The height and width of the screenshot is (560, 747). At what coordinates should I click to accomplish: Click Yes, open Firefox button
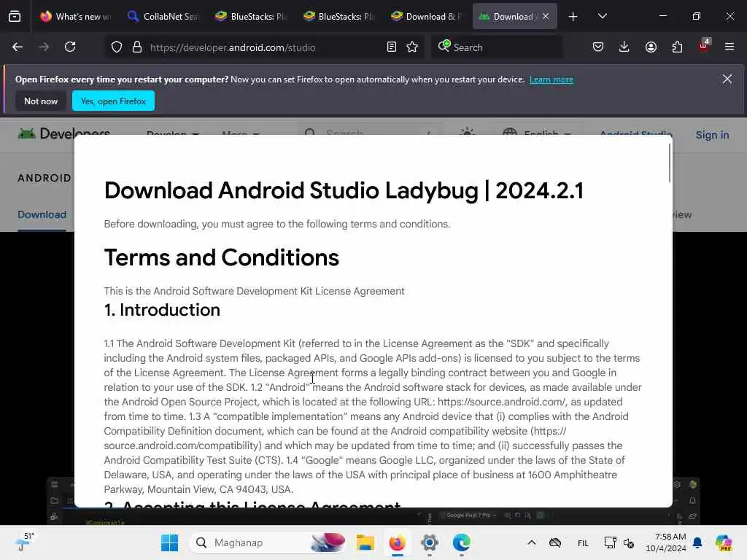[113, 101]
